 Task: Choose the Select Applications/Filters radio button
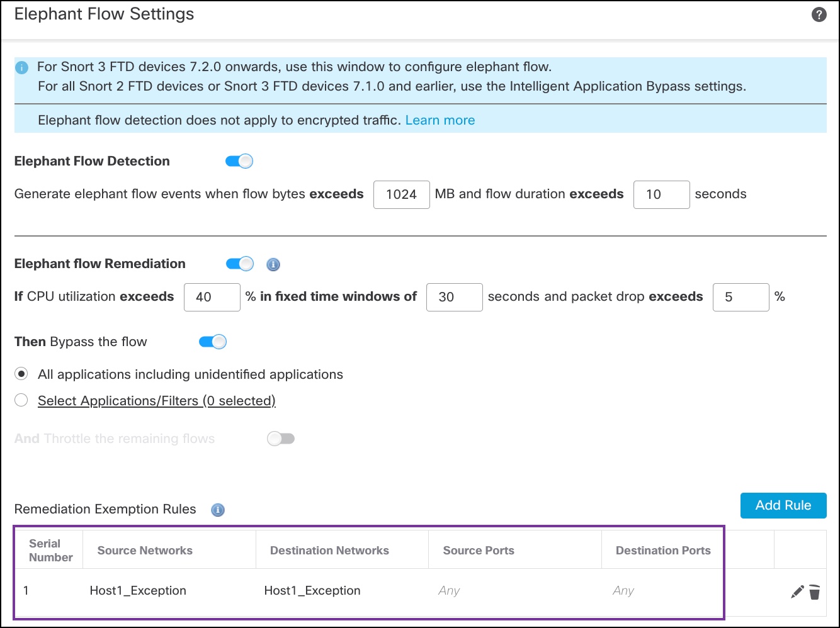coord(21,401)
